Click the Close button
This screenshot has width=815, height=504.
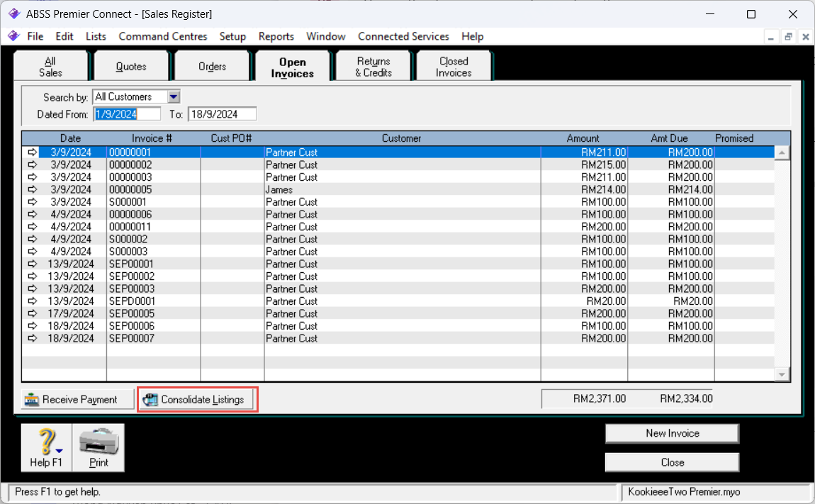click(672, 462)
